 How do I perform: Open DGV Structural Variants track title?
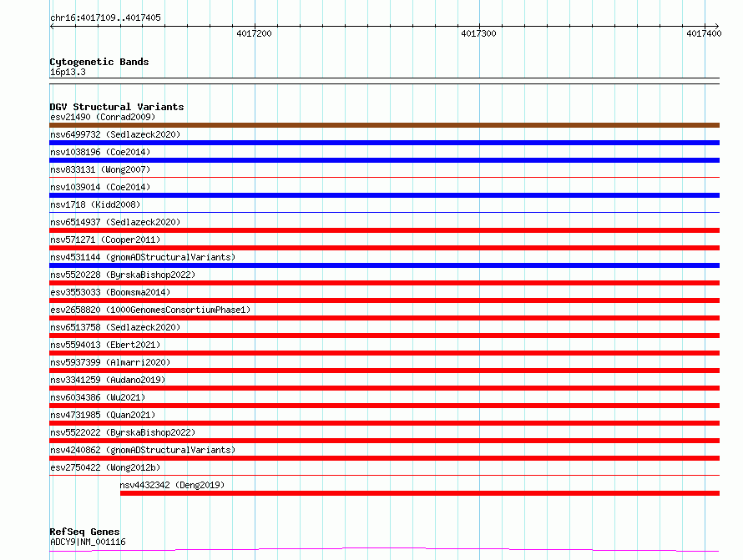point(116,107)
